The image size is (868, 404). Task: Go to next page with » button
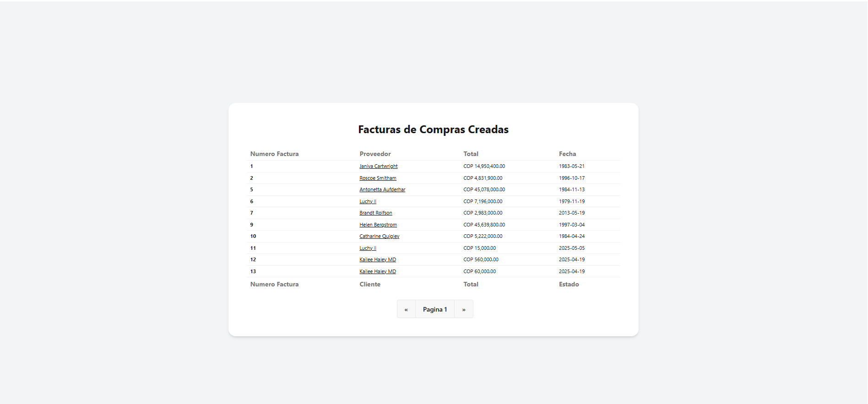(464, 309)
